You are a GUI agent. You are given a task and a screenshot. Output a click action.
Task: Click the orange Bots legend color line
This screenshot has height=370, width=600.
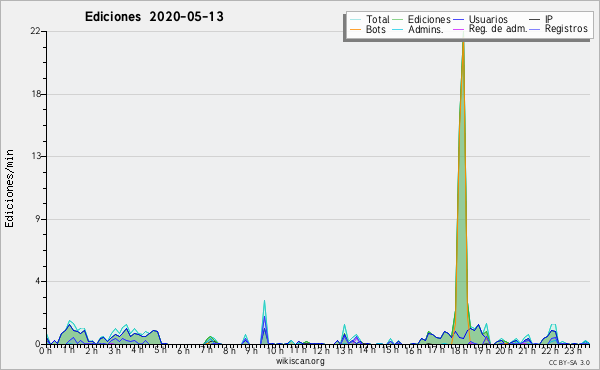click(x=355, y=29)
